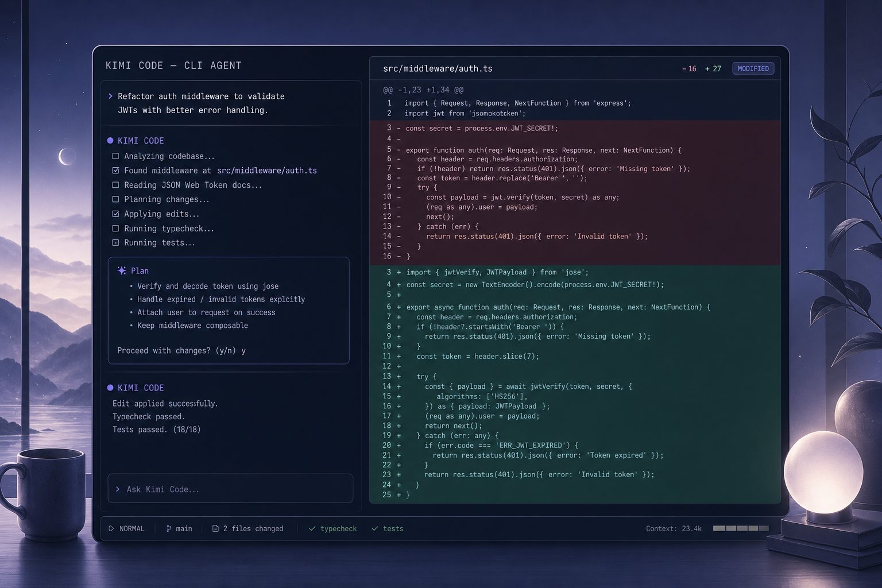
Task: Click the main branch label in status bar
Action: pos(184,528)
